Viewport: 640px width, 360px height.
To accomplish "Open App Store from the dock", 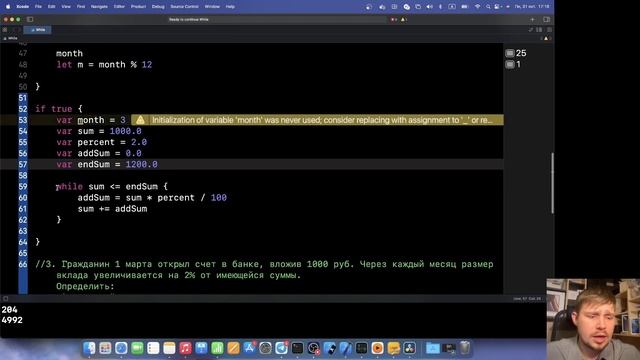I will pos(249,348).
